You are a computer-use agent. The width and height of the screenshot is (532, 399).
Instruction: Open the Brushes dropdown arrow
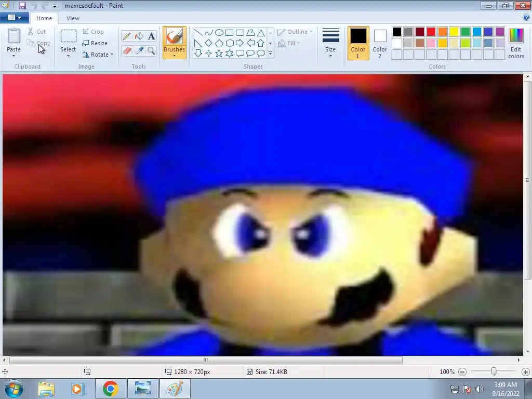175,56
